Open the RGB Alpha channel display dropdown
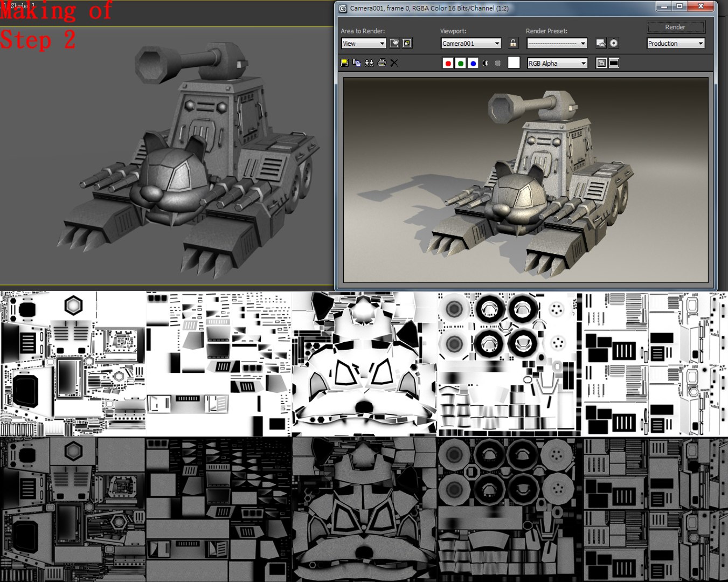Viewport: 728px width, 582px height. point(557,63)
